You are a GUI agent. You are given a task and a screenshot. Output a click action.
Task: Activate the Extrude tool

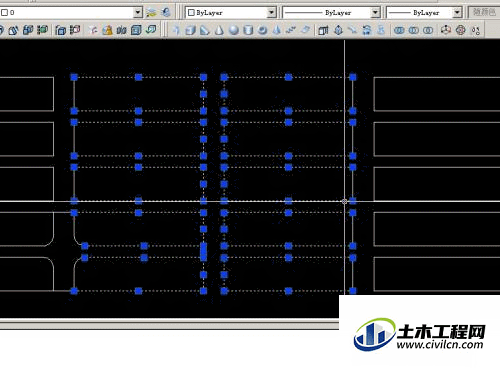(323, 30)
